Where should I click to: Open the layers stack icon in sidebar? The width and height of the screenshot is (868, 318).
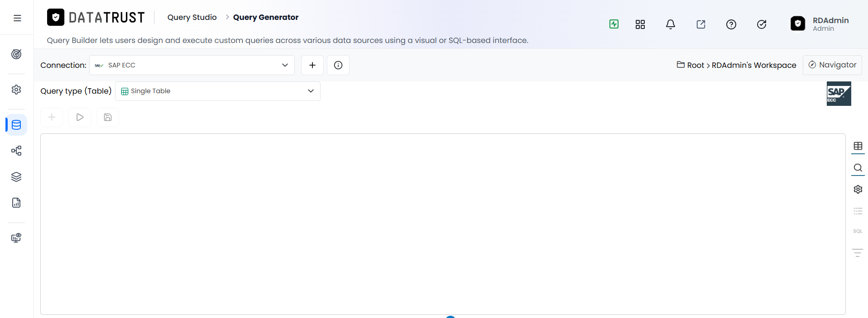pyautogui.click(x=16, y=177)
